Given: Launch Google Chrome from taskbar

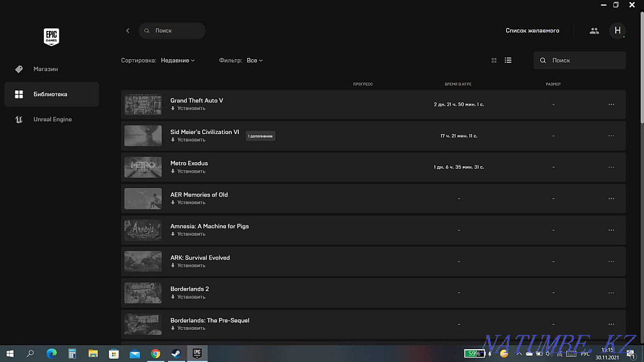Looking at the screenshot, I should [x=155, y=354].
